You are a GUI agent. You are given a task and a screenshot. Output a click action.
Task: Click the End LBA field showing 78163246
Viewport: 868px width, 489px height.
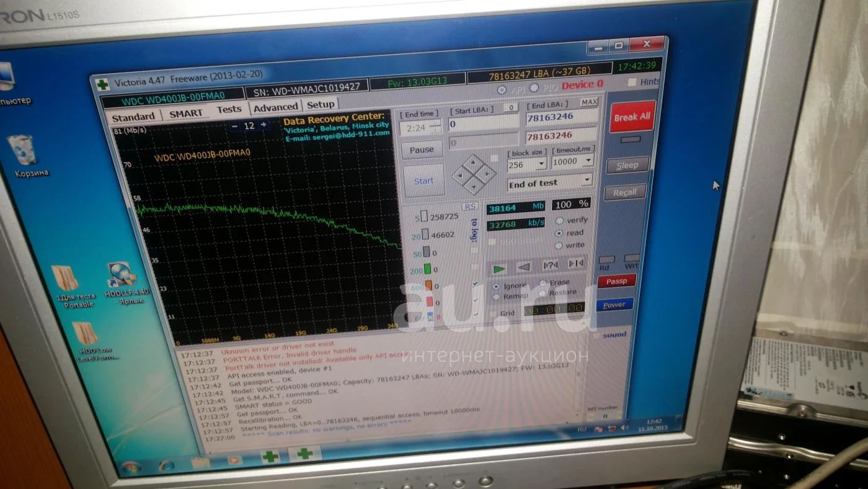click(562, 117)
